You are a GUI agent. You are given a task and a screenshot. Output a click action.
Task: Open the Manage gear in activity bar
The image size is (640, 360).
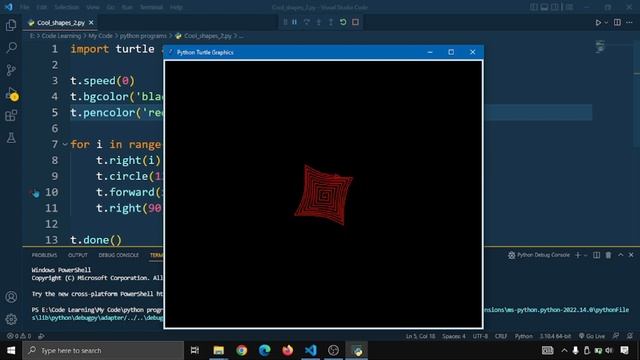pos(11,319)
